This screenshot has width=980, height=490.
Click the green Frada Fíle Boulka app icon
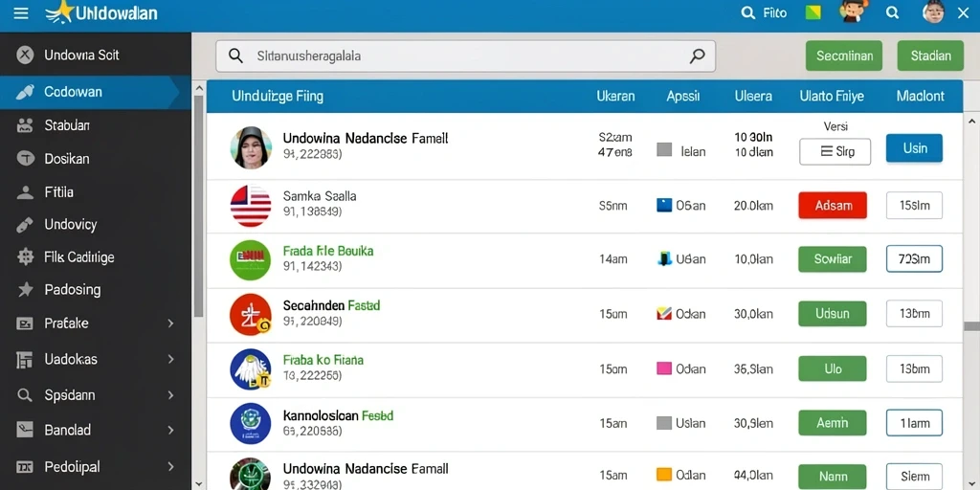point(251,260)
